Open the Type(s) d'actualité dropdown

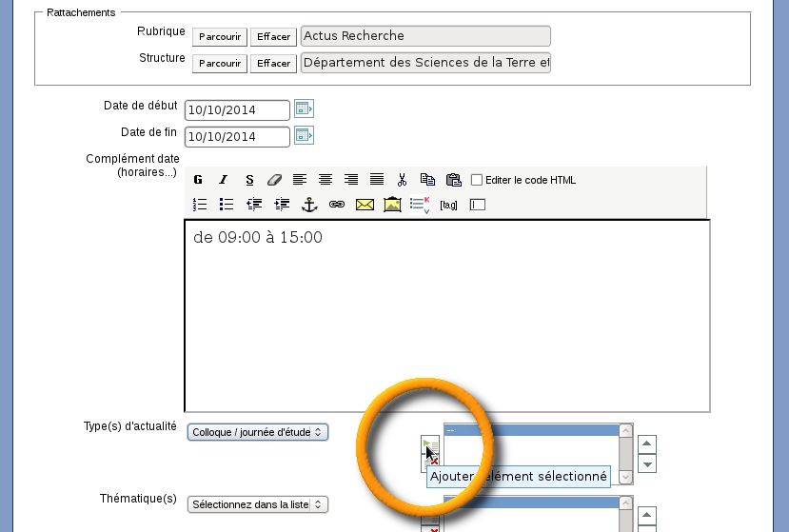pyautogui.click(x=257, y=432)
